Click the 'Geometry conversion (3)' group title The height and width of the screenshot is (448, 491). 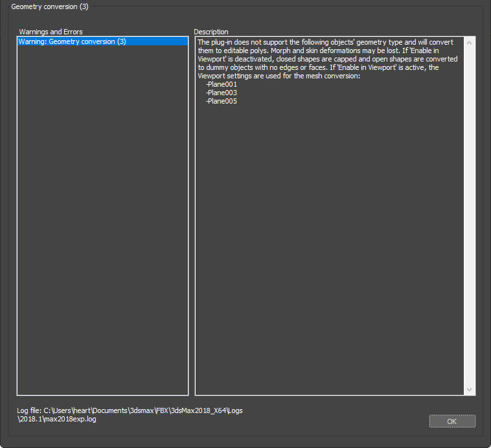coord(50,6)
